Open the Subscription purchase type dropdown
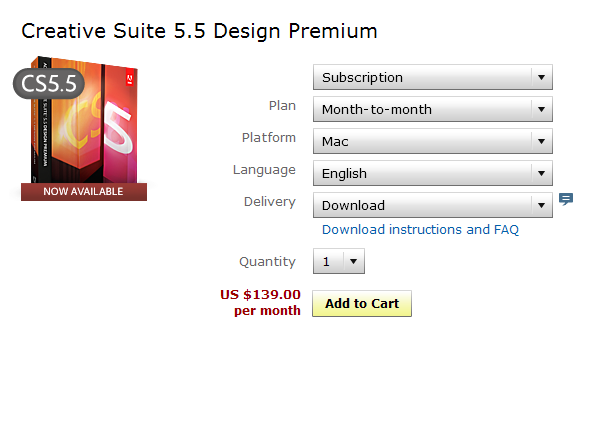 pos(433,77)
